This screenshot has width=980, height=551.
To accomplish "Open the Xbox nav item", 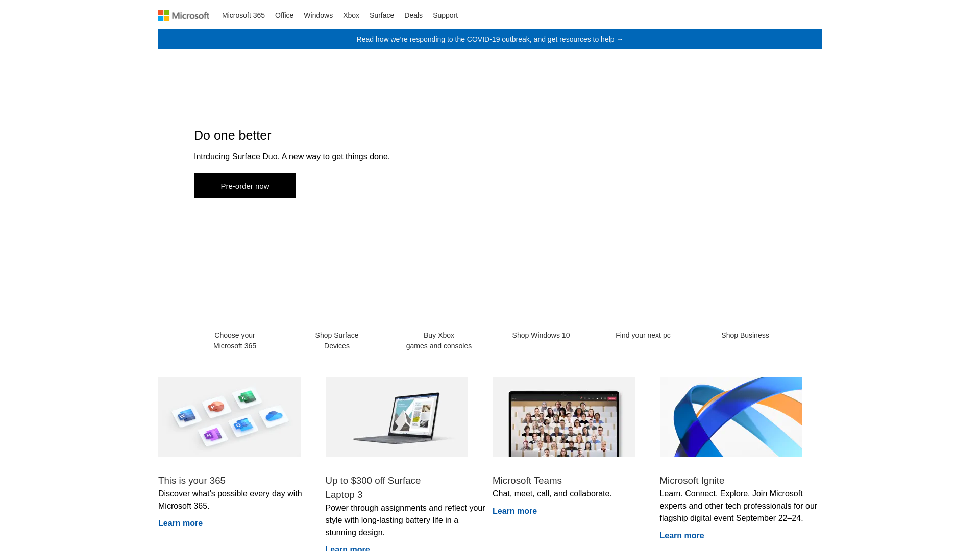I will [351, 15].
